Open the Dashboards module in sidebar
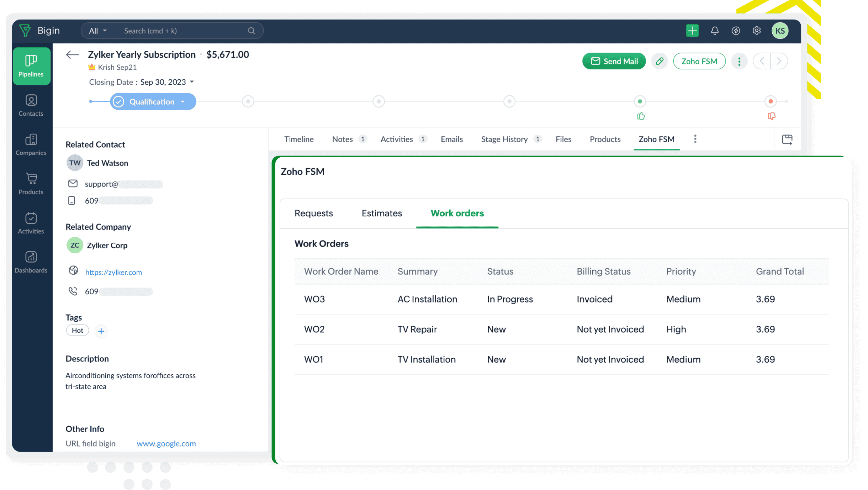The width and height of the screenshot is (868, 490). (31, 262)
